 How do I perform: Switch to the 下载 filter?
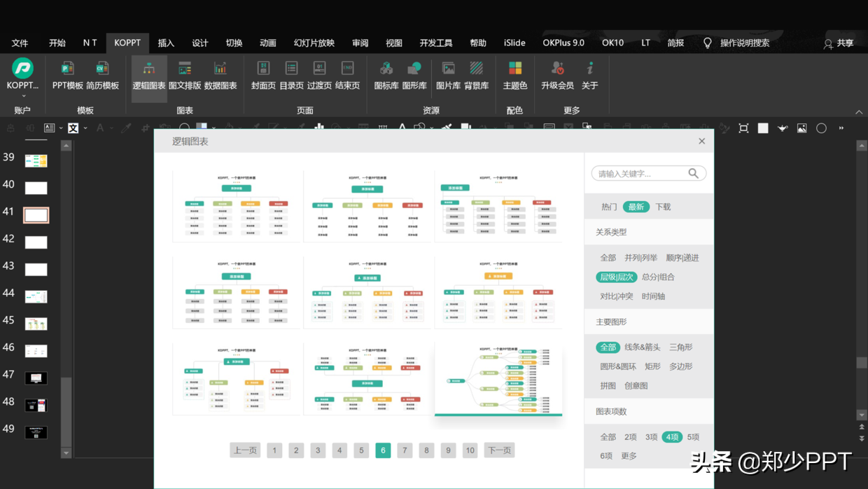pyautogui.click(x=663, y=207)
